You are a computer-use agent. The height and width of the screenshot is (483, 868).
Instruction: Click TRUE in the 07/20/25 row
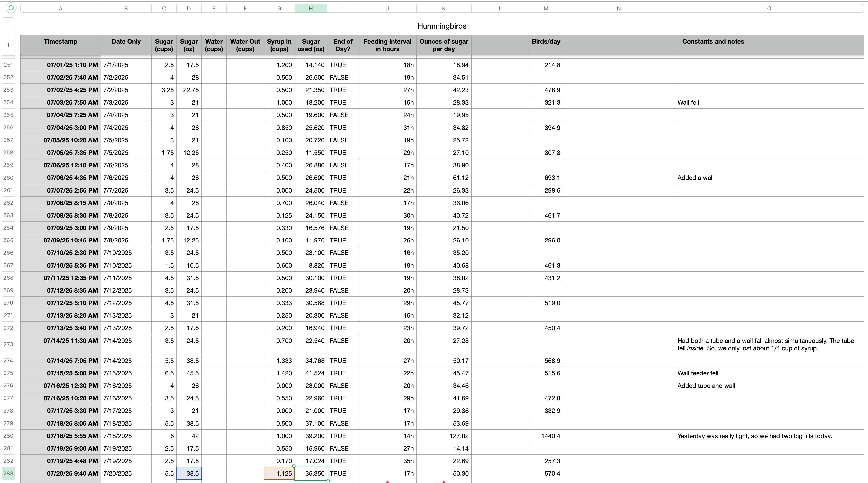pyautogui.click(x=343, y=473)
